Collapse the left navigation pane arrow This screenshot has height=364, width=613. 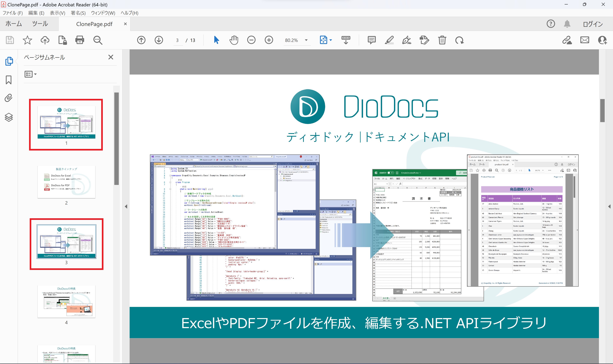coord(126,206)
